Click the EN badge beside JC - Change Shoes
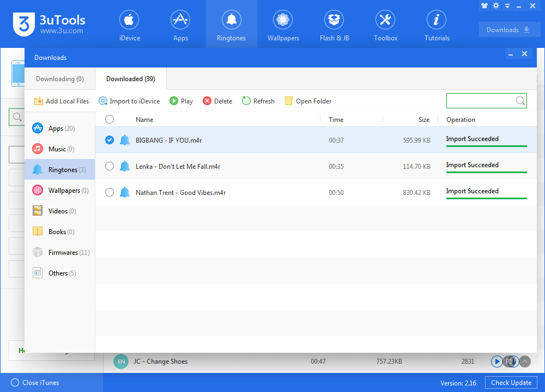Viewport: 545px width, 392px height. point(121,362)
